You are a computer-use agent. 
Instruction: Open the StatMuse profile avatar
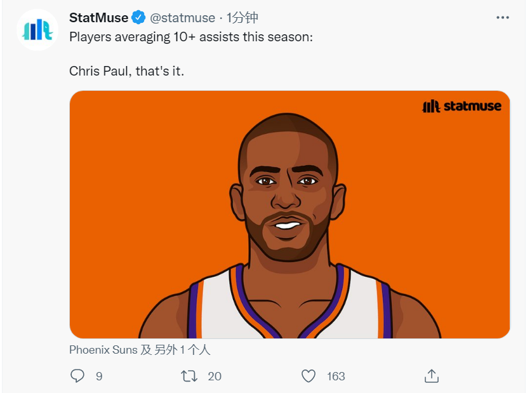click(37, 30)
